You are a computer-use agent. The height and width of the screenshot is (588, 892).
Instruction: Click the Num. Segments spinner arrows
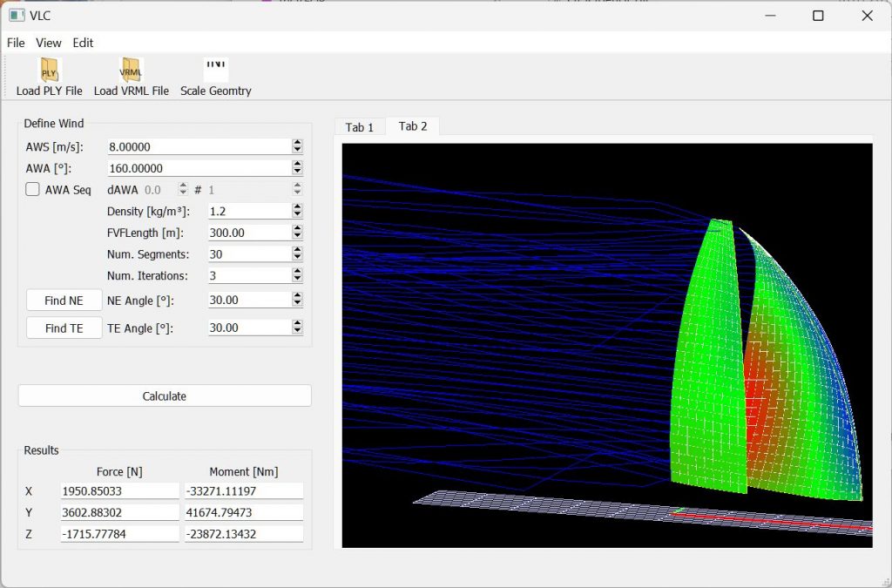(x=297, y=253)
